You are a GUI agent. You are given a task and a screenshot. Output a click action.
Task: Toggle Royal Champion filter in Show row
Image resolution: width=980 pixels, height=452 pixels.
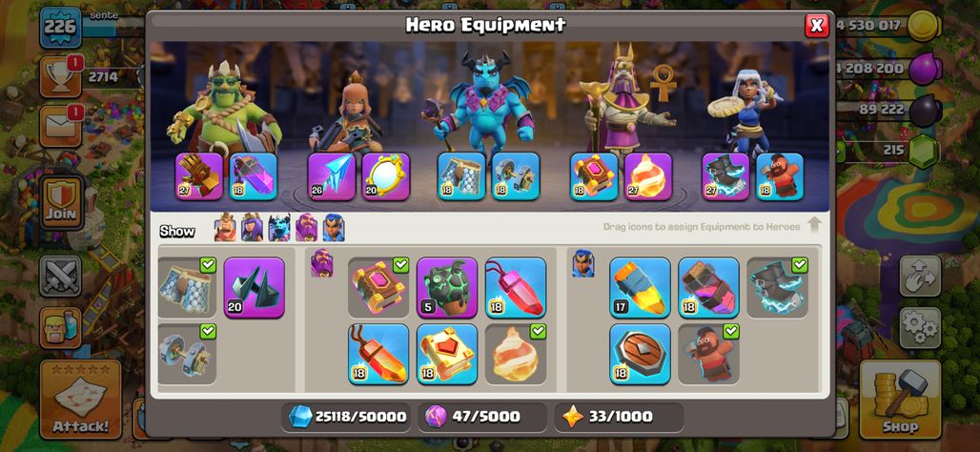(334, 228)
